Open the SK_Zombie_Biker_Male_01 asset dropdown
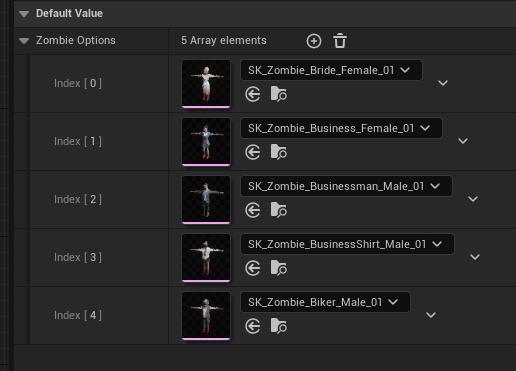The image size is (516, 371). (x=325, y=302)
